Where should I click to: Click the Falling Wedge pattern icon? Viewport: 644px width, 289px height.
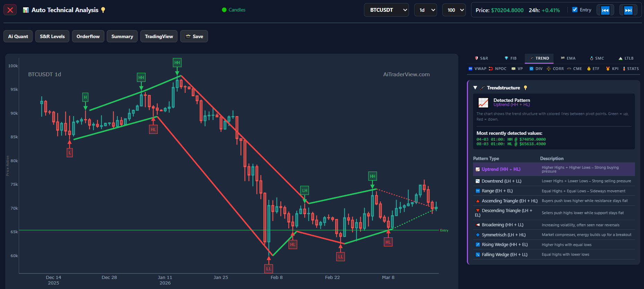coord(478,255)
